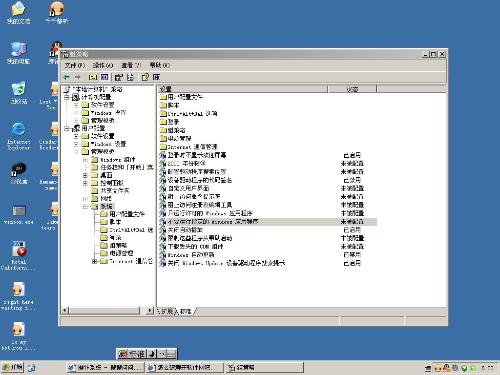Select the Recycle Bin desktop icon

point(18,93)
